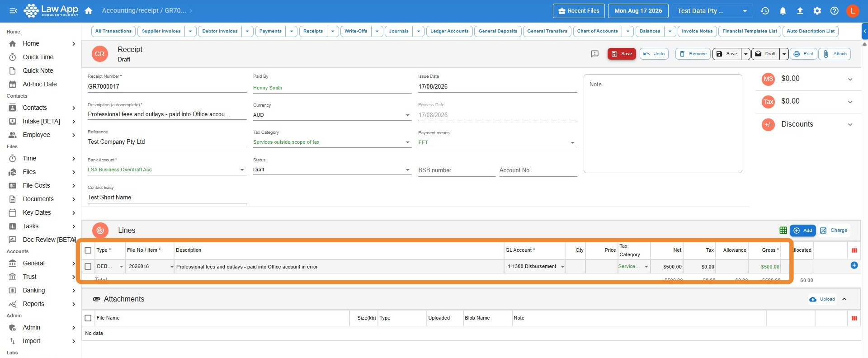The width and height of the screenshot is (868, 358).
Task: Open Recent Files
Action: point(579,11)
